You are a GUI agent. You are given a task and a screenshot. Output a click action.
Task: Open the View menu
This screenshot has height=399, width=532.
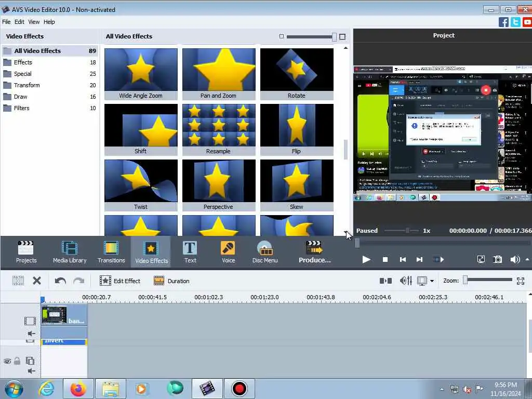[34, 22]
